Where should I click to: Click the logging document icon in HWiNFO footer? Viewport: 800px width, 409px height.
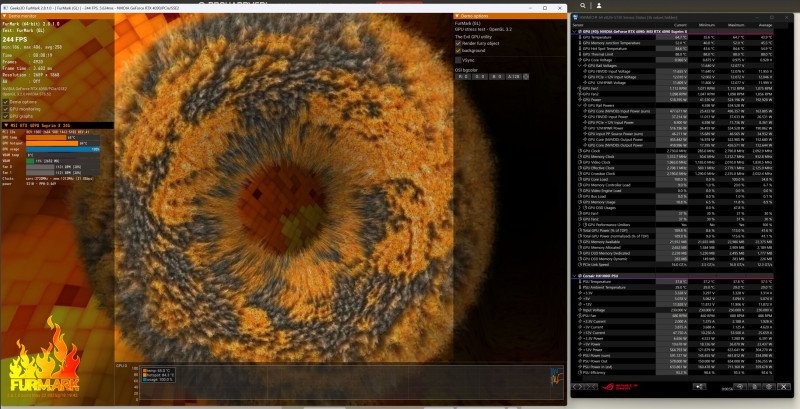tap(755, 387)
